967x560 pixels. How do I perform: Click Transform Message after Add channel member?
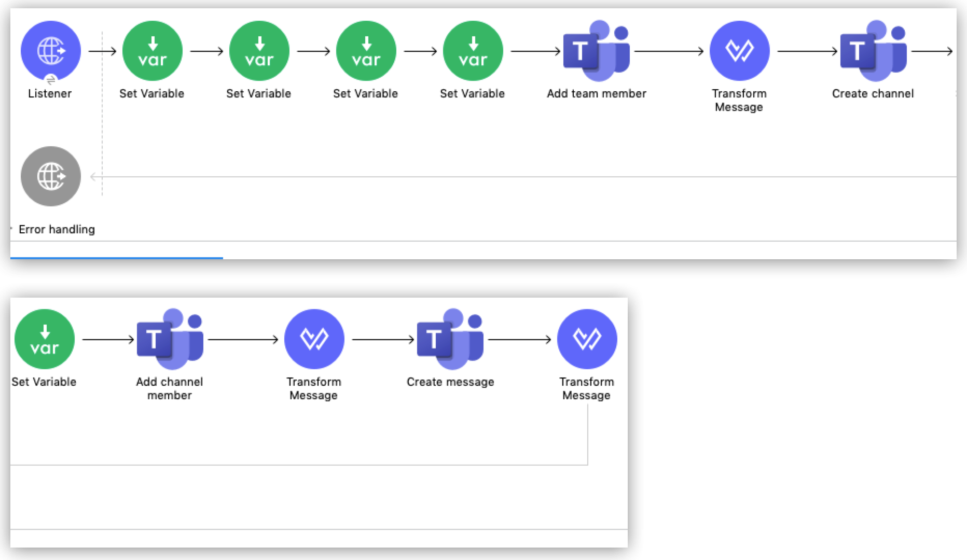coord(314,339)
